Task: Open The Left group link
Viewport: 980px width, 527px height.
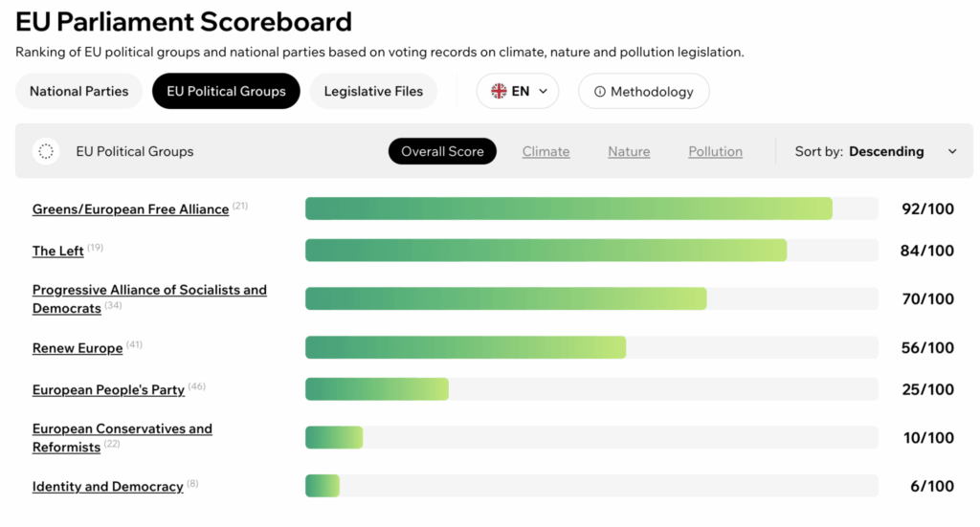Action: [58, 251]
